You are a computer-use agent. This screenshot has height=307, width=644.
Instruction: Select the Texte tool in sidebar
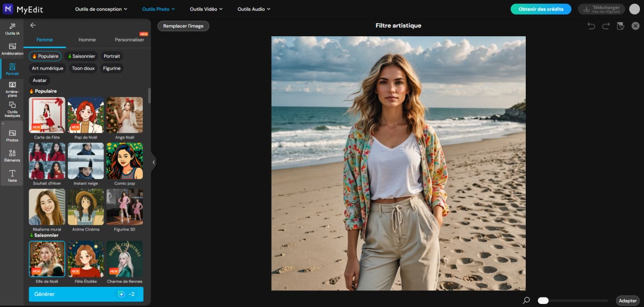(x=12, y=176)
